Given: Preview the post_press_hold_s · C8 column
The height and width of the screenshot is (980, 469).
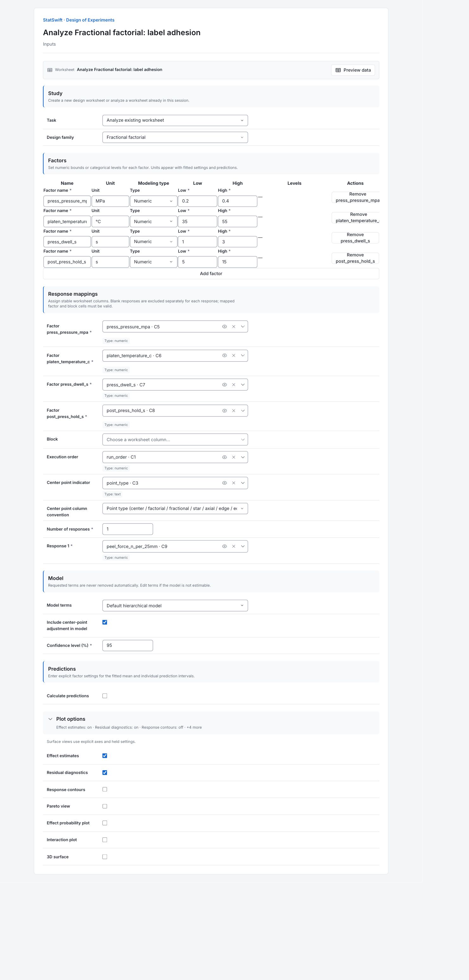Looking at the screenshot, I should (x=224, y=410).
